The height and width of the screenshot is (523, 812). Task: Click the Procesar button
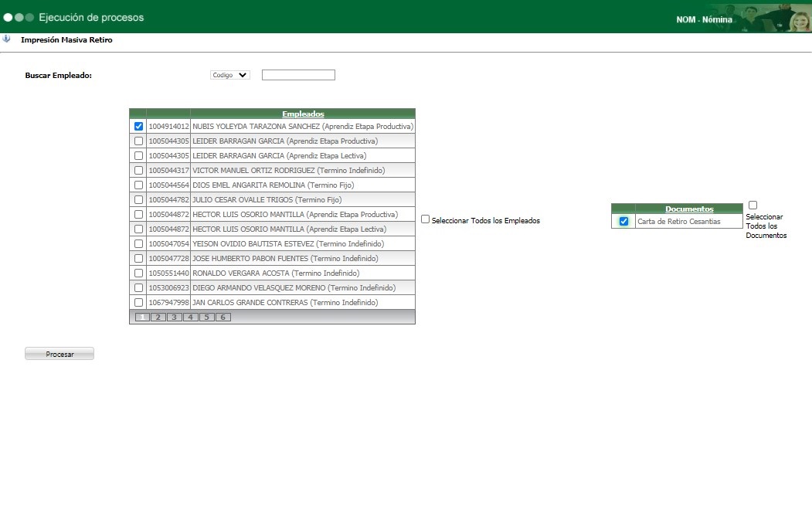[x=59, y=354]
